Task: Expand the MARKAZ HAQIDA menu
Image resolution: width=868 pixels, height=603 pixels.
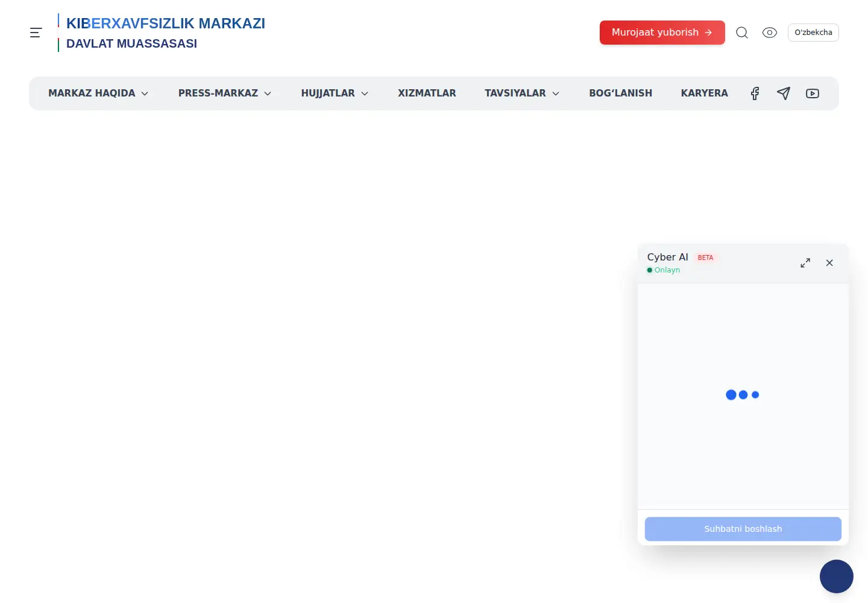Action: 98,93
